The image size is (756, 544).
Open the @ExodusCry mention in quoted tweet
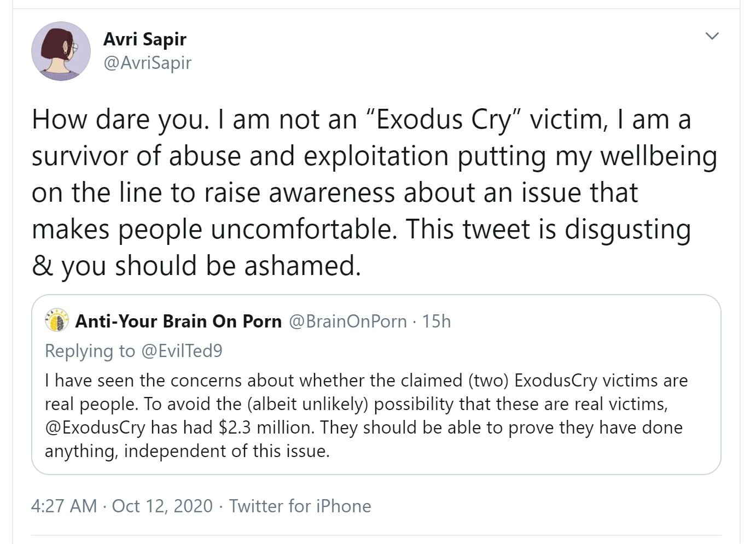tap(95, 427)
